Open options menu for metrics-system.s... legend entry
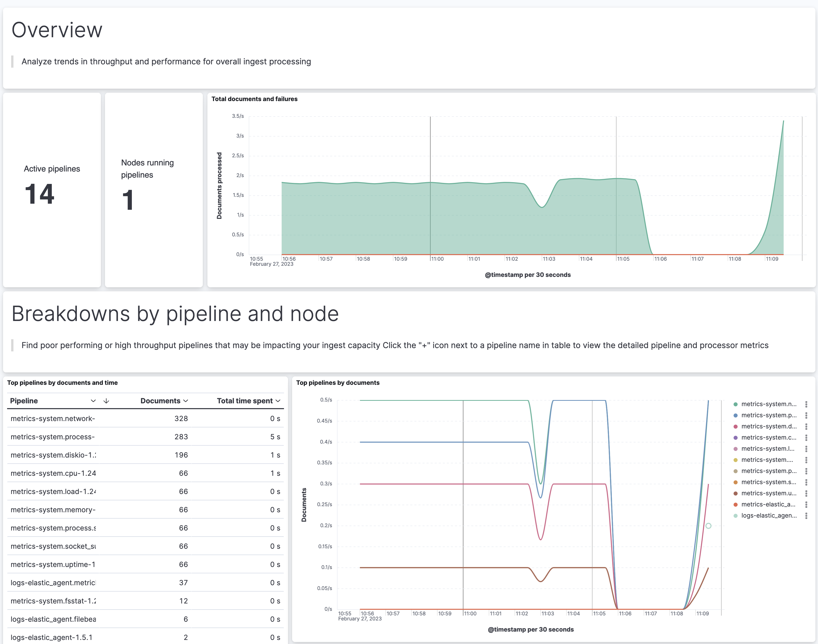The image size is (818, 644). [806, 482]
